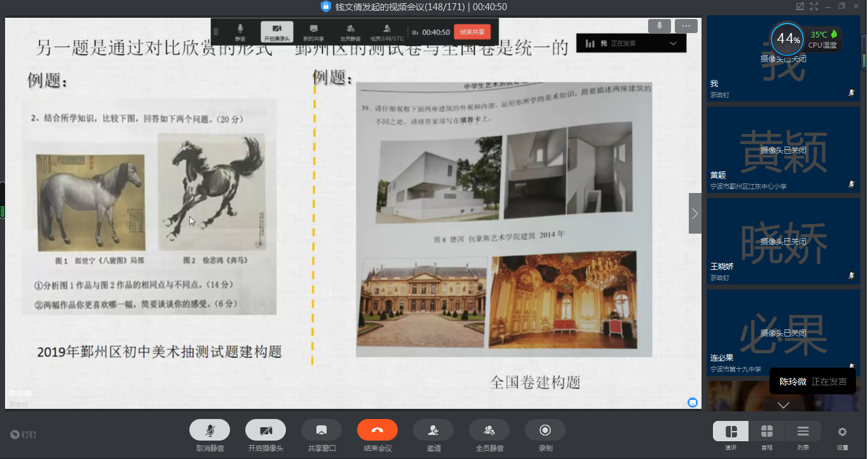Click the picture-in-picture window icon in title bar
The image size is (868, 459).
click(x=801, y=6)
